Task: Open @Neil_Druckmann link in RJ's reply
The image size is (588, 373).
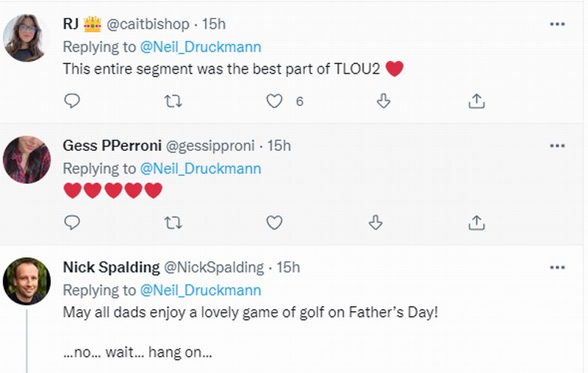Action: click(x=201, y=47)
